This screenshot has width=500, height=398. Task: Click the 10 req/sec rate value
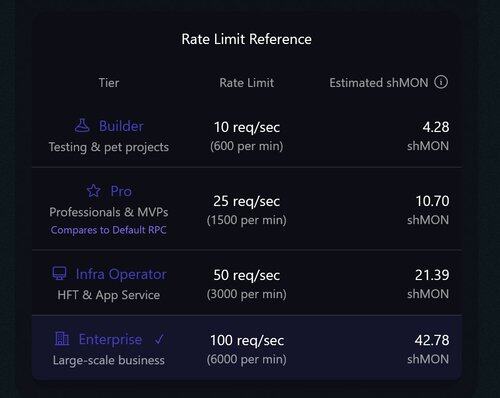click(247, 127)
